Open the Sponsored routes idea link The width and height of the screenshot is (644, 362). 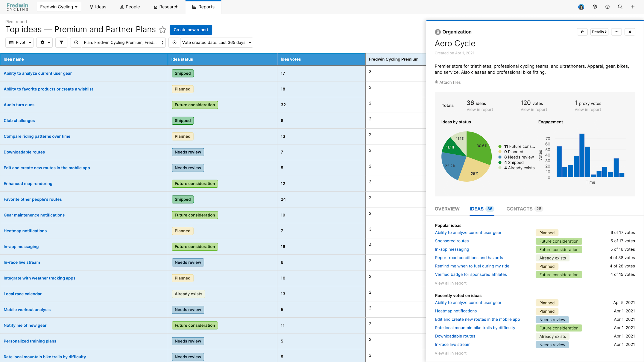tap(451, 241)
